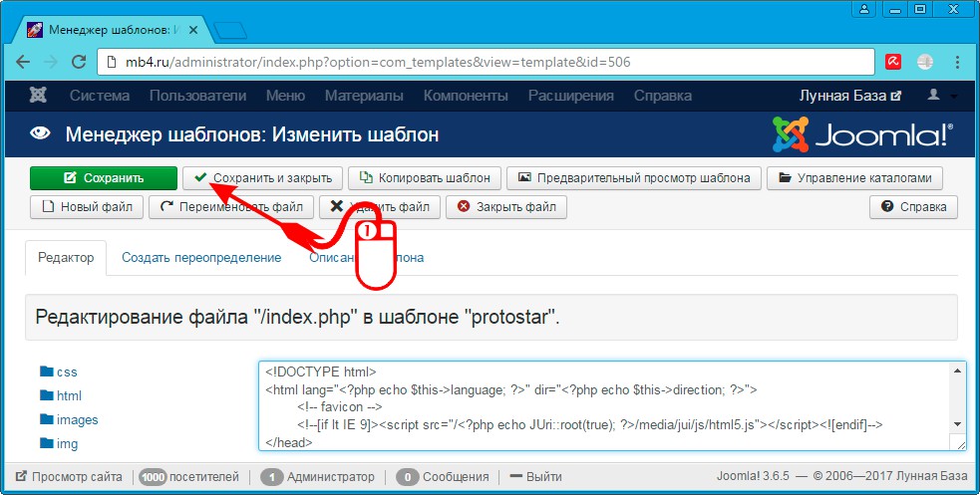Open the user account dropdown
Screen dimensions: 980x495
(x=942, y=96)
